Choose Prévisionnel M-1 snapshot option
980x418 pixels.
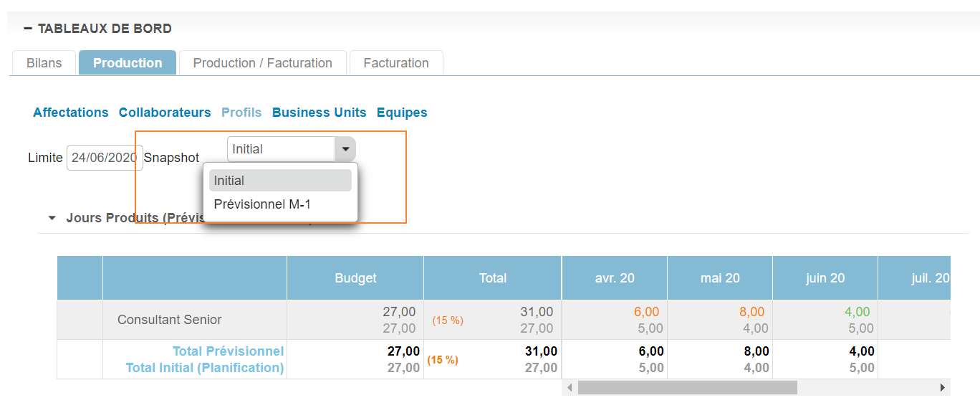click(262, 204)
